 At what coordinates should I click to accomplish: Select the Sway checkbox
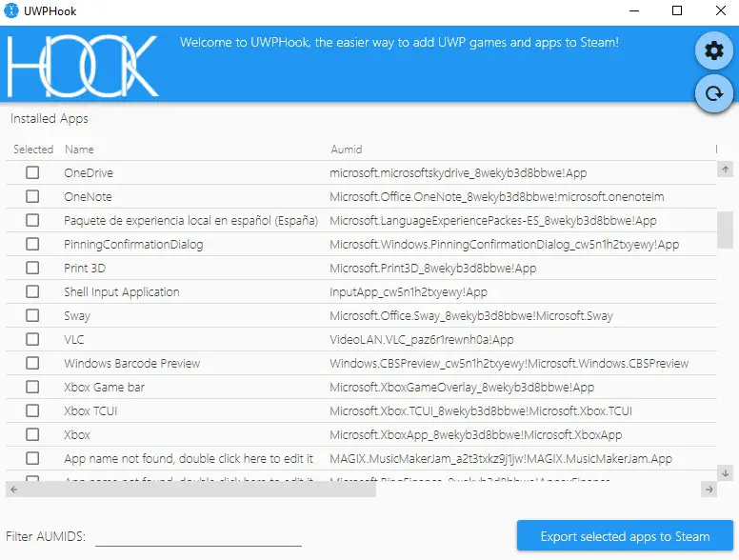[x=32, y=315]
